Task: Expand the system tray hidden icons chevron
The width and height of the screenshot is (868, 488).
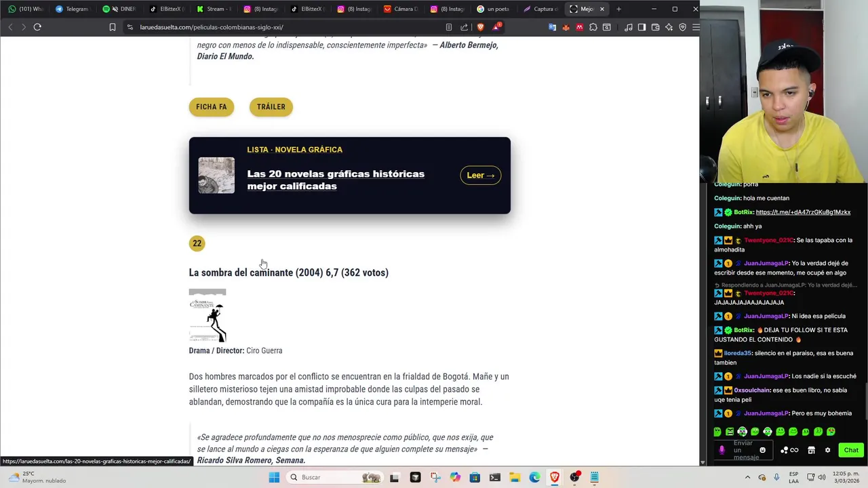Action: coord(748,477)
